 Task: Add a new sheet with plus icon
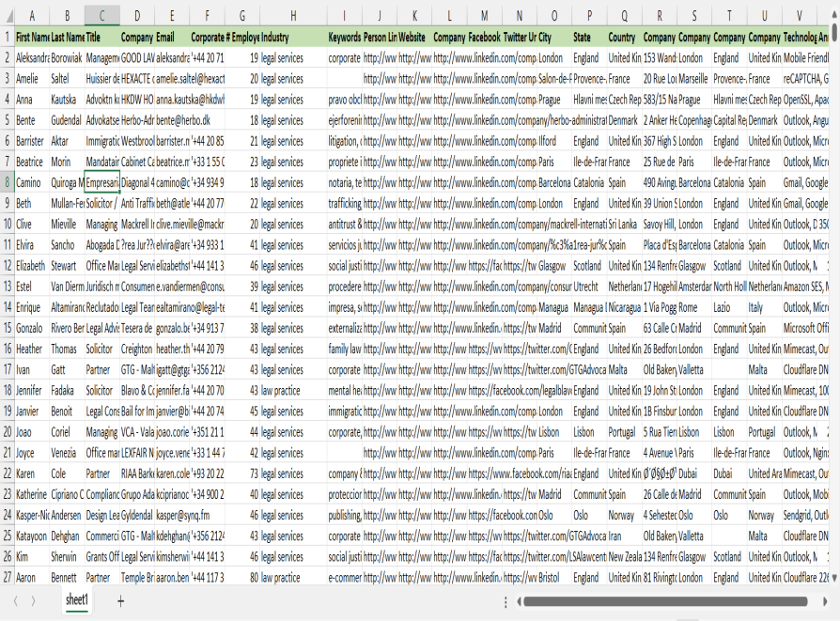point(120,601)
